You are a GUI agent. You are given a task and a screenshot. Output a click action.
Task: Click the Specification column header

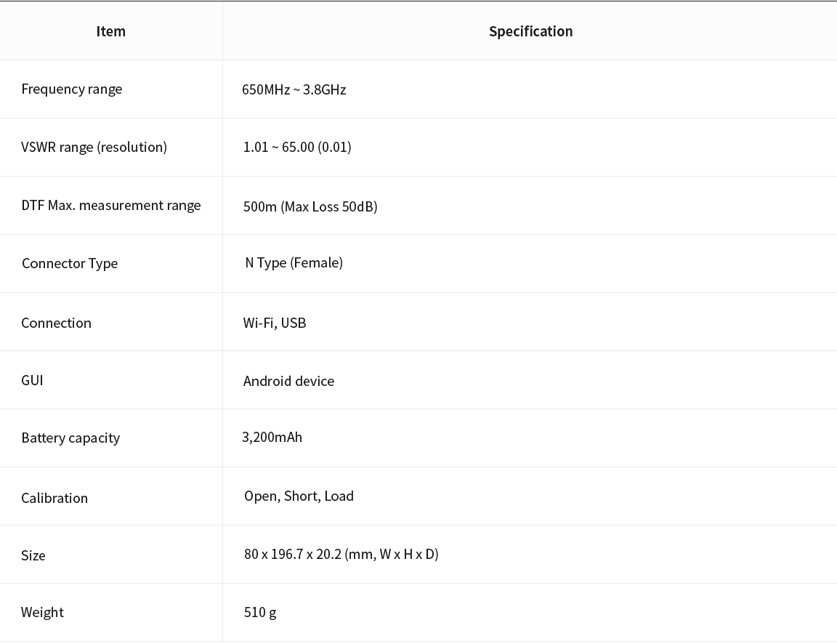pyautogui.click(x=530, y=31)
